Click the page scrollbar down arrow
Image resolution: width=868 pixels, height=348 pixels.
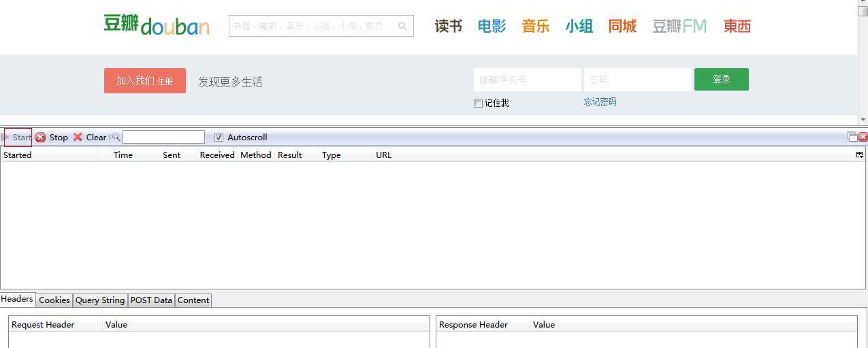click(863, 118)
